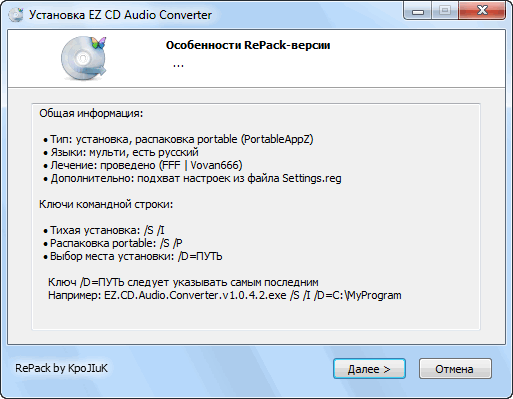Click the ellipsis subtitle under the heading
This screenshot has height=399, width=513.
tap(178, 64)
